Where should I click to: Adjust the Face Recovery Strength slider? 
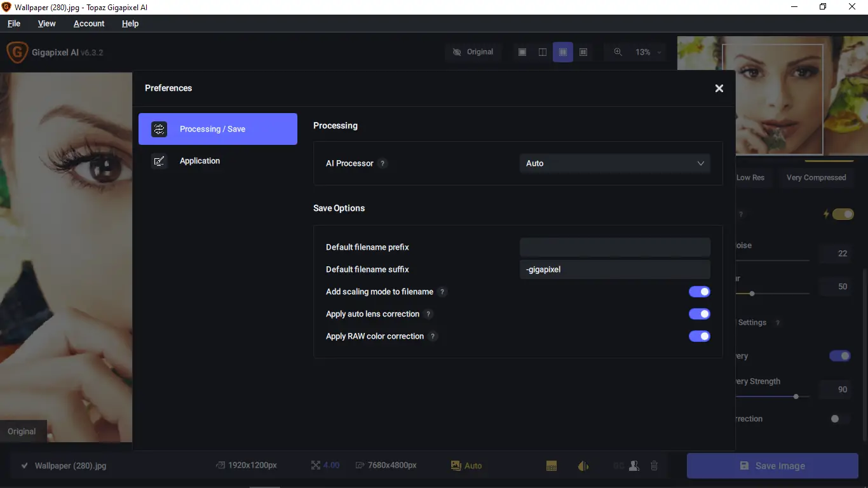pyautogui.click(x=796, y=396)
